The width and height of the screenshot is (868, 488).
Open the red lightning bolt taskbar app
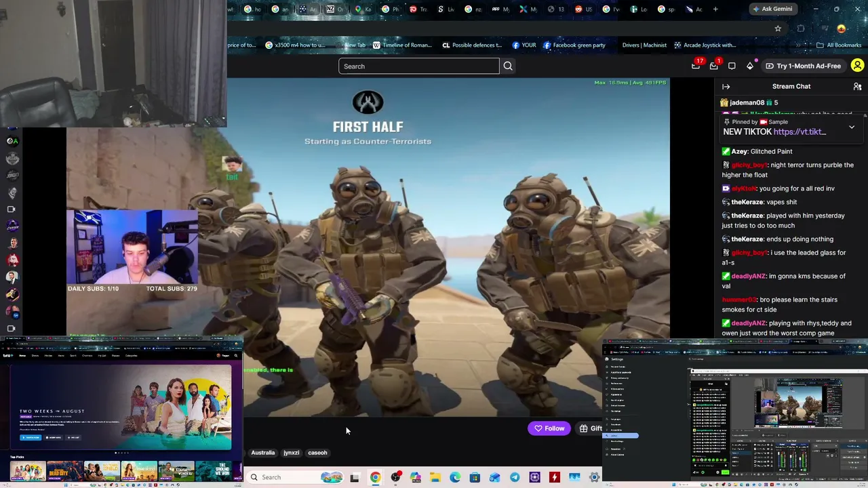[555, 477]
